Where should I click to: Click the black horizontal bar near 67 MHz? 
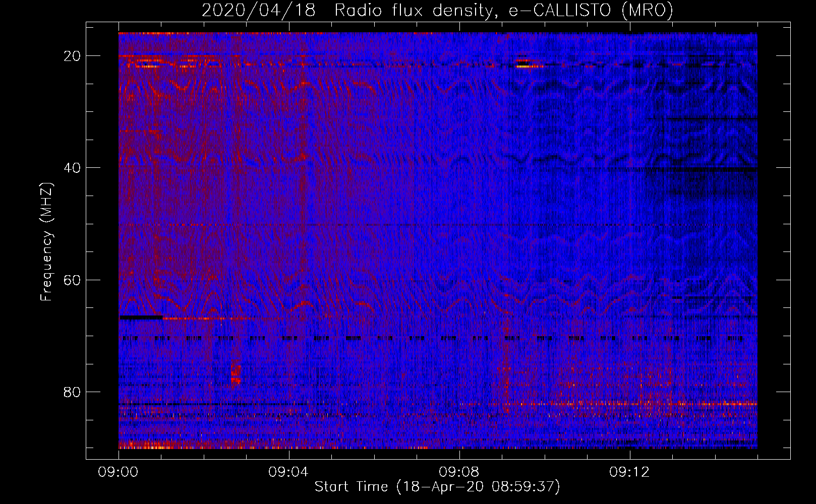click(x=141, y=318)
